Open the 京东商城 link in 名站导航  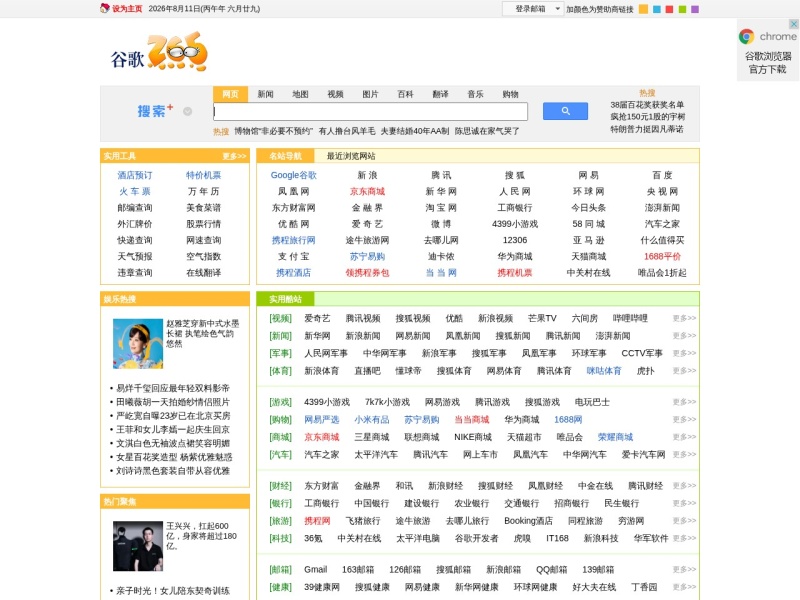coord(367,191)
